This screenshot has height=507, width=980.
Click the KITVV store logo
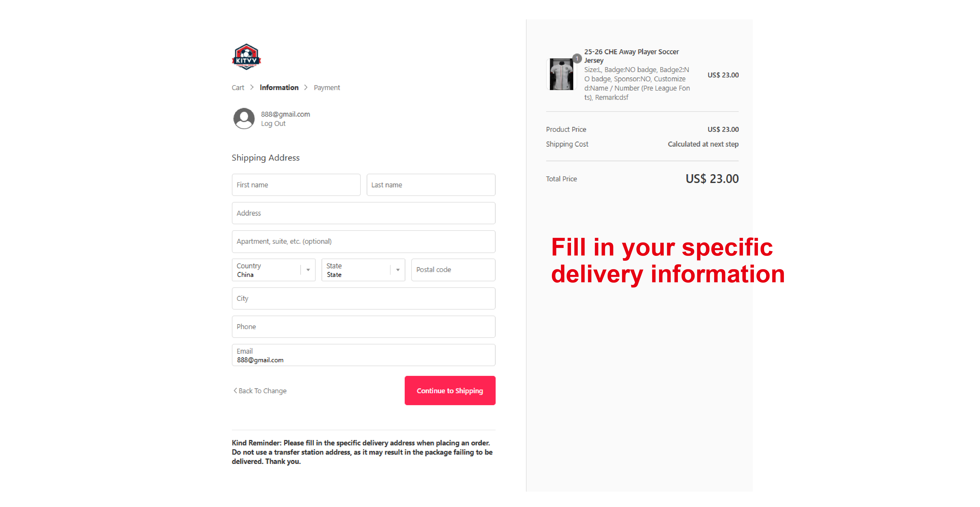pyautogui.click(x=246, y=57)
